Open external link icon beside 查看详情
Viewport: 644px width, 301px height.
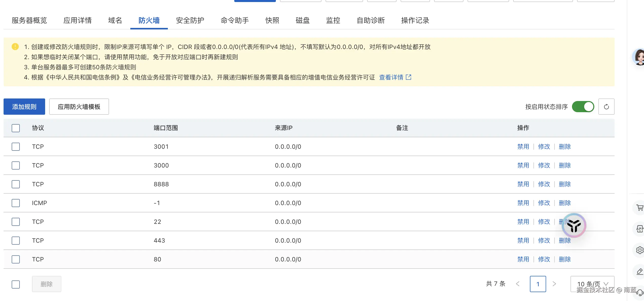pos(408,77)
